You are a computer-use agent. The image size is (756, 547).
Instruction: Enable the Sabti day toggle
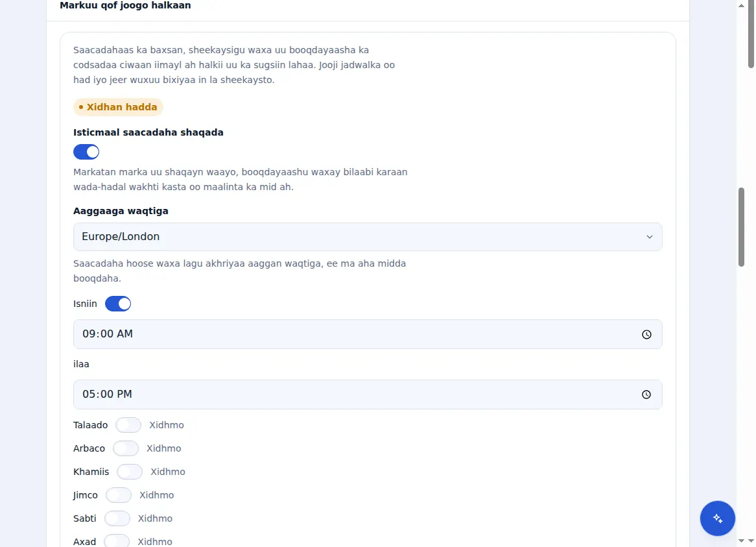(117, 518)
